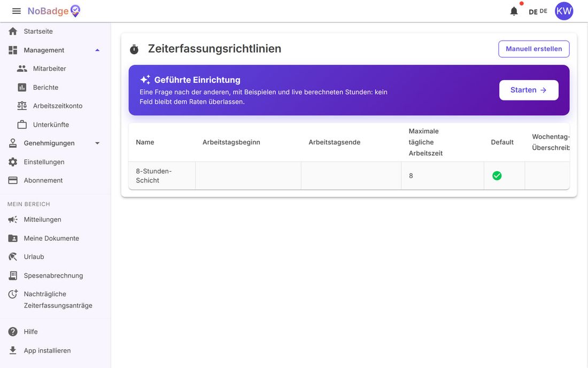588x368 pixels.
Task: Open Berichte page
Action: click(x=46, y=87)
